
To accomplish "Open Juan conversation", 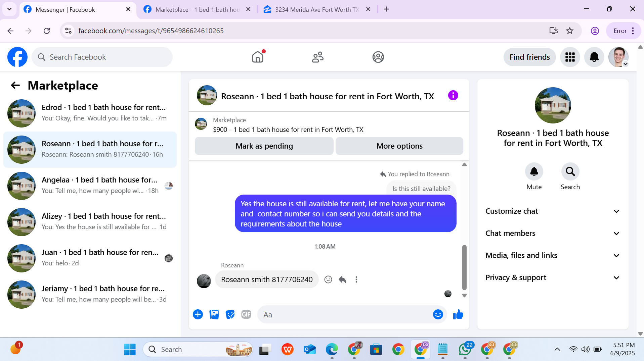I will (x=90, y=258).
